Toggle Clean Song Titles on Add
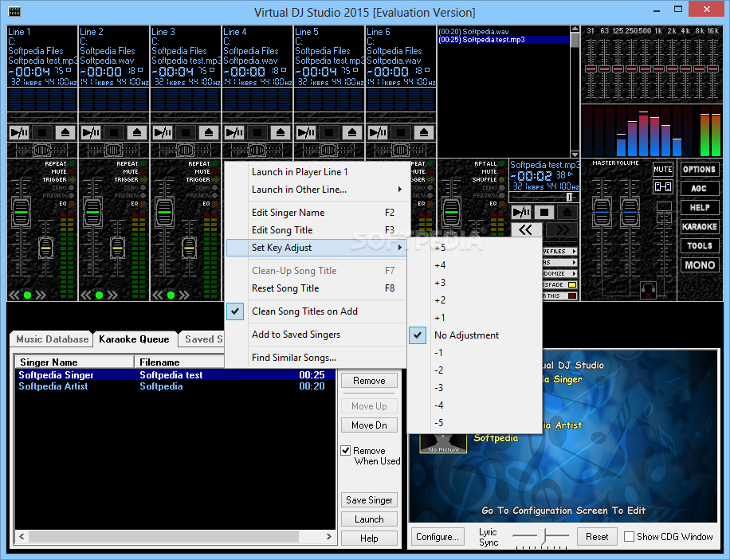 (x=304, y=311)
